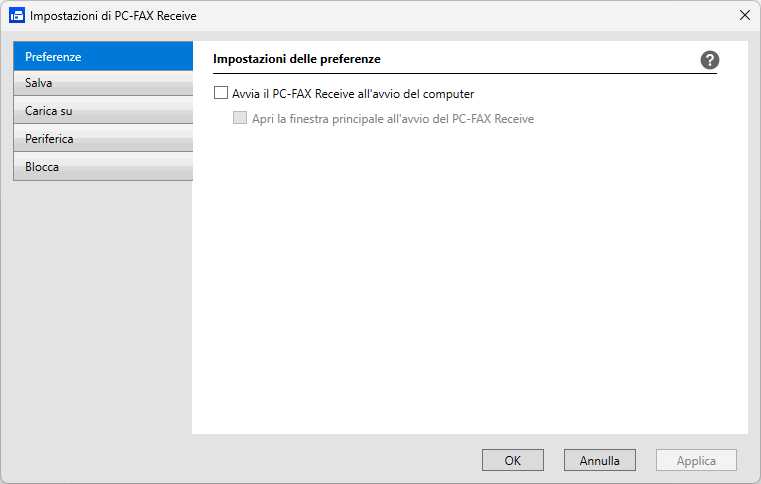Enable Avvia il PC-FAX Receive all'avvio checkbox
The image size is (761, 484).
click(x=221, y=94)
